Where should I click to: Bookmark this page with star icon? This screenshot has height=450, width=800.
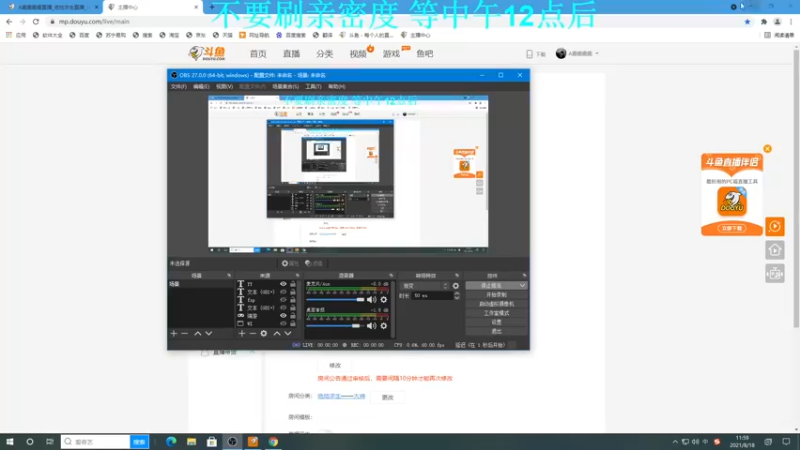(x=747, y=21)
